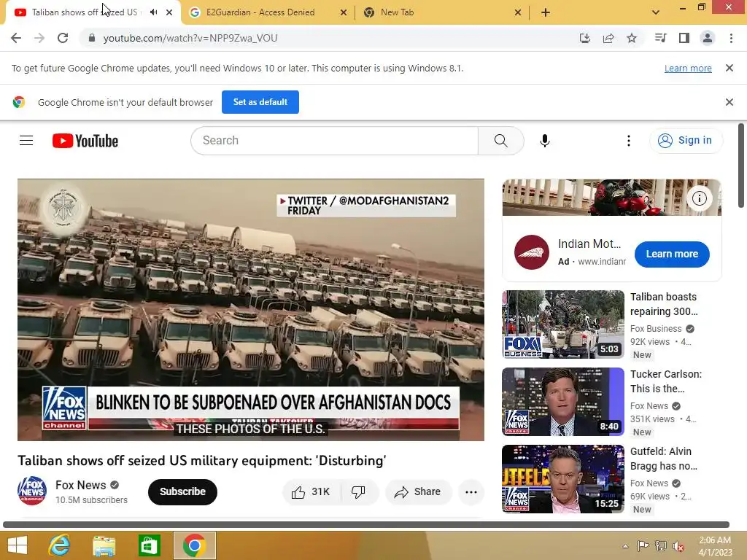Open Tucker Carlson: This is the... video title
Viewport: 747px width, 560px height.
[x=665, y=381]
